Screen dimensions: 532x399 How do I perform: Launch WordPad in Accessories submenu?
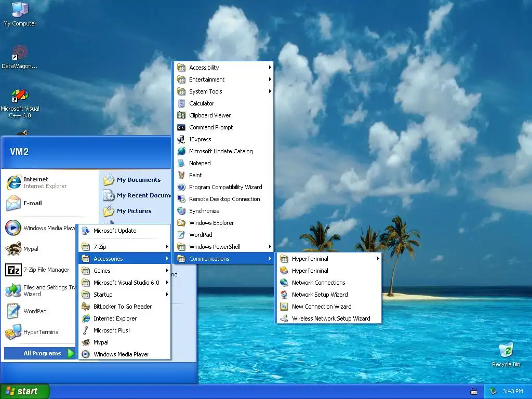click(223, 235)
